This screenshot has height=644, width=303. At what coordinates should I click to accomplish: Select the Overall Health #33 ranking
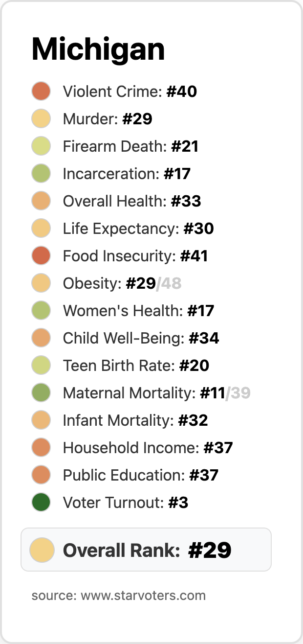pyautogui.click(x=132, y=201)
